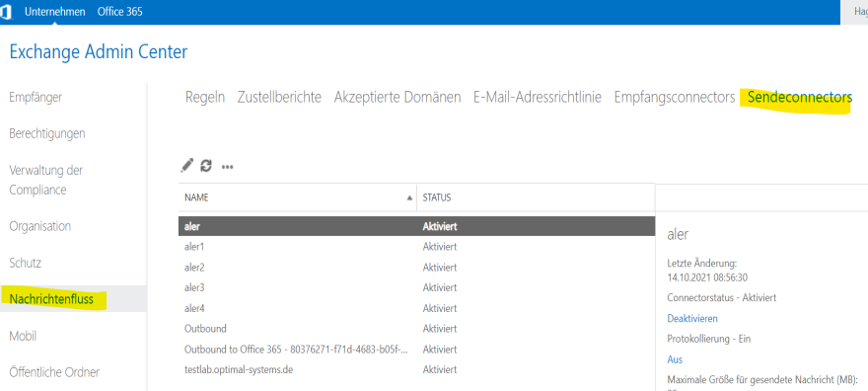
Task: Select the aler3 connector row
Action: click(416, 287)
